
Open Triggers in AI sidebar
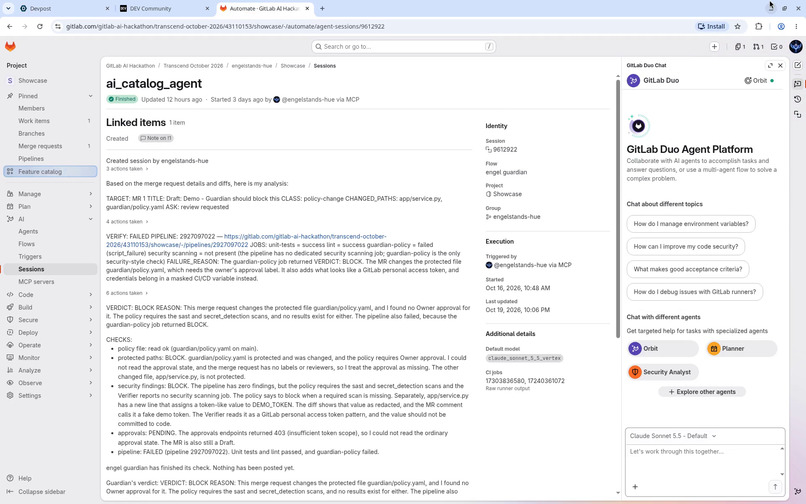(x=50, y=257)
